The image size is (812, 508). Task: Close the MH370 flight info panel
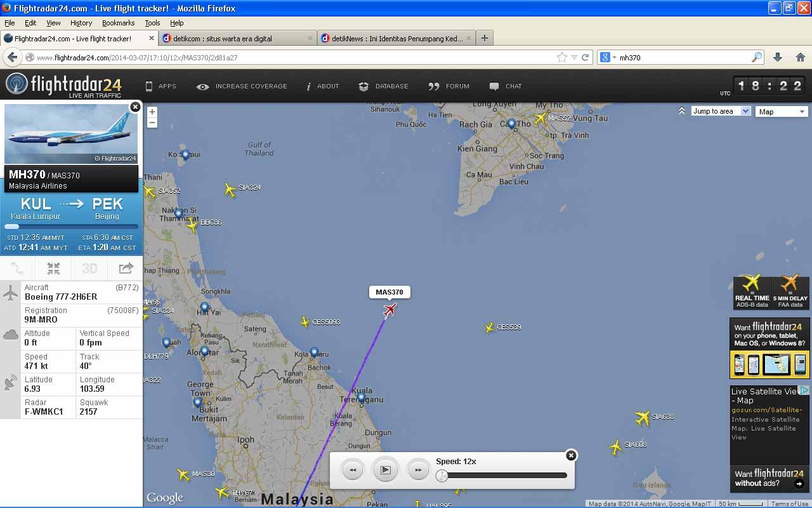click(135, 107)
